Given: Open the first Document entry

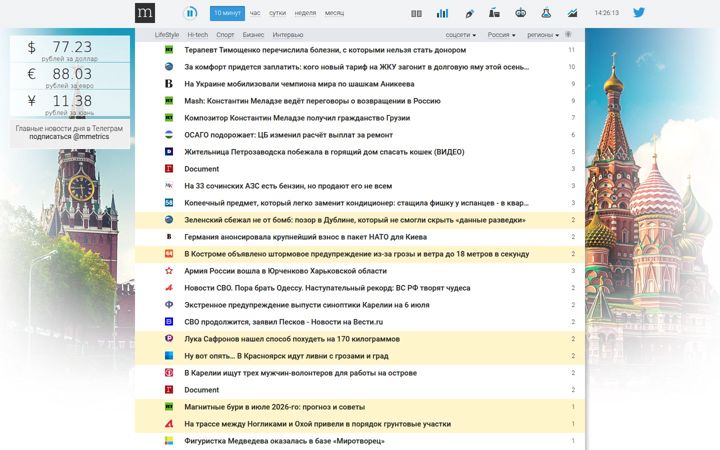Looking at the screenshot, I should (202, 169).
